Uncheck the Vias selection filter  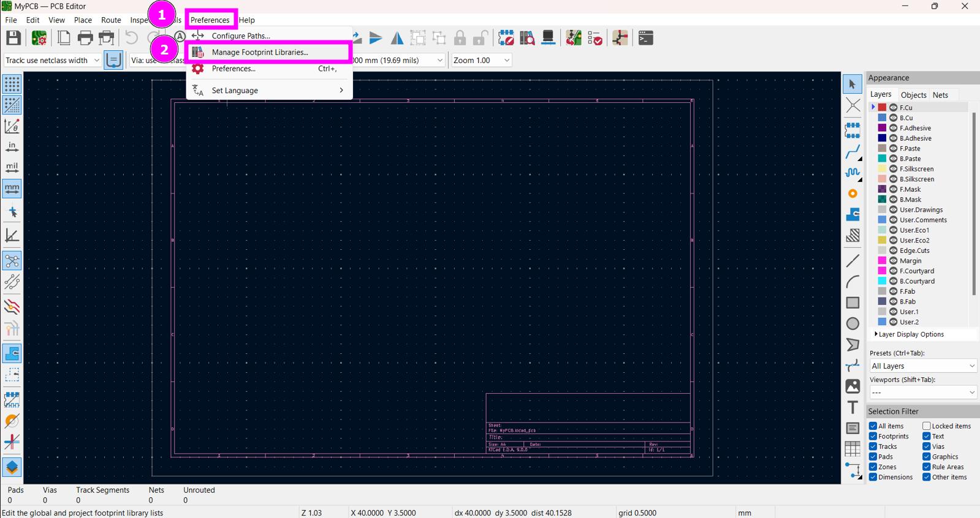click(x=927, y=446)
